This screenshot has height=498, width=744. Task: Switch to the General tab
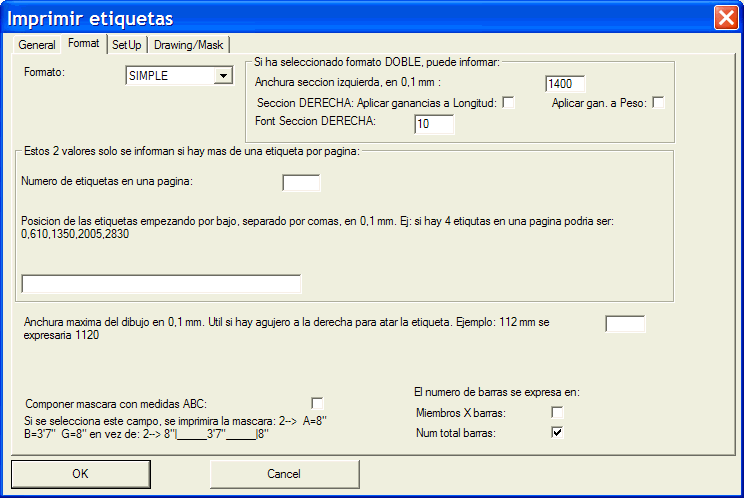pos(37,45)
